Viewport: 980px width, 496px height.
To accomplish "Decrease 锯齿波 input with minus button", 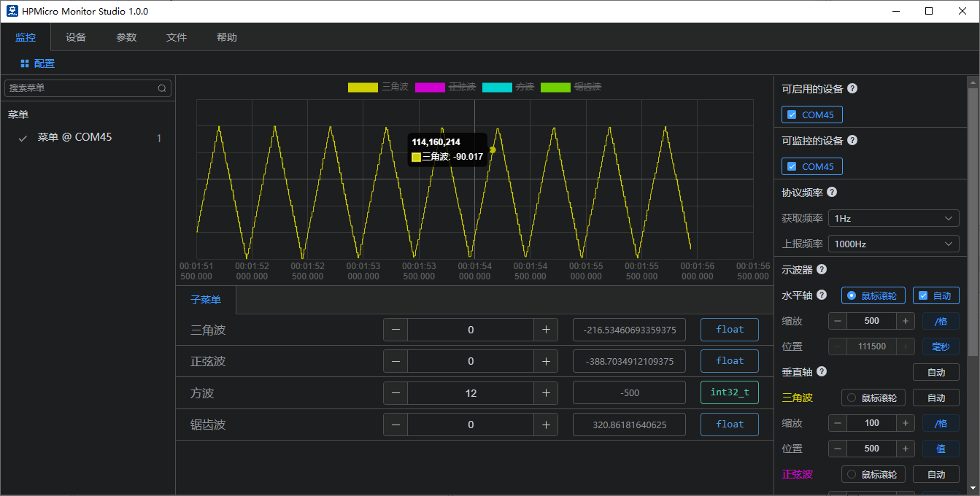I will (396, 425).
